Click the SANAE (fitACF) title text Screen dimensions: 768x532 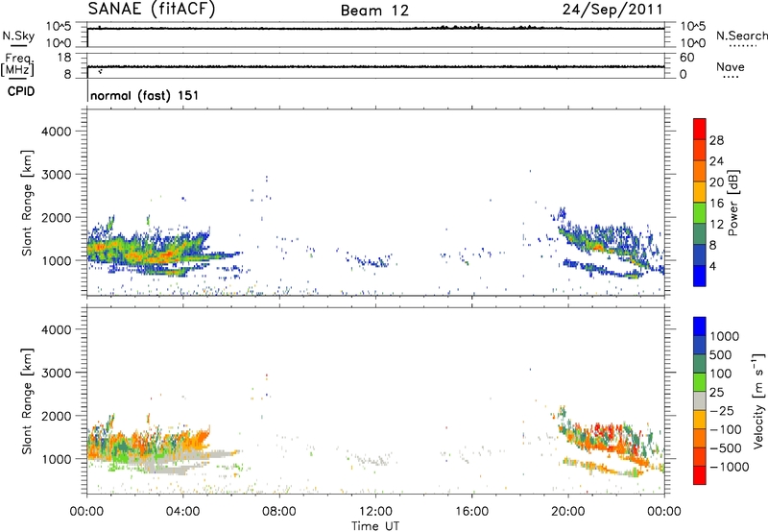152,10
